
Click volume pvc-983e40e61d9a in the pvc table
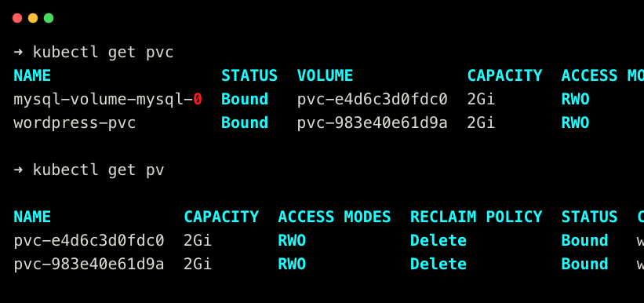[372, 123]
